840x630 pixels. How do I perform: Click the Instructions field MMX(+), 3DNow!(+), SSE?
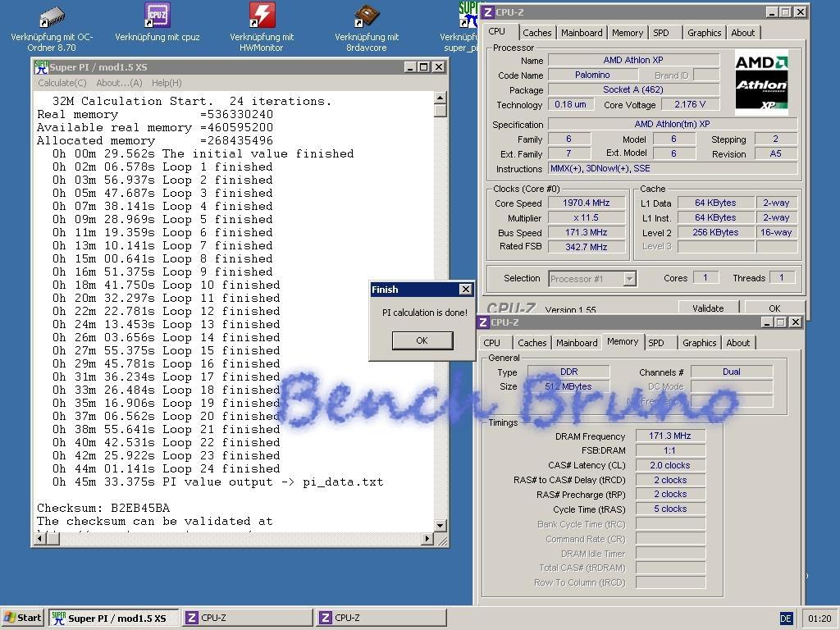point(673,168)
